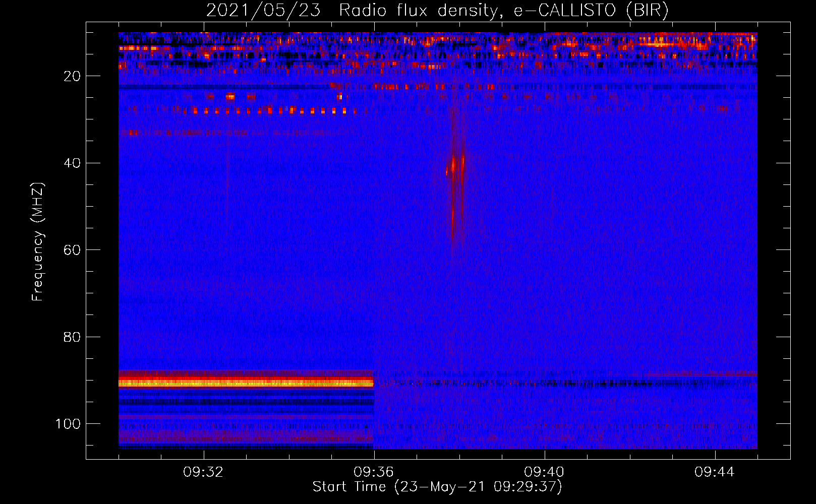Click the 40 MHz frequency tick label
Image resolution: width=816 pixels, height=504 pixels.
(72, 163)
